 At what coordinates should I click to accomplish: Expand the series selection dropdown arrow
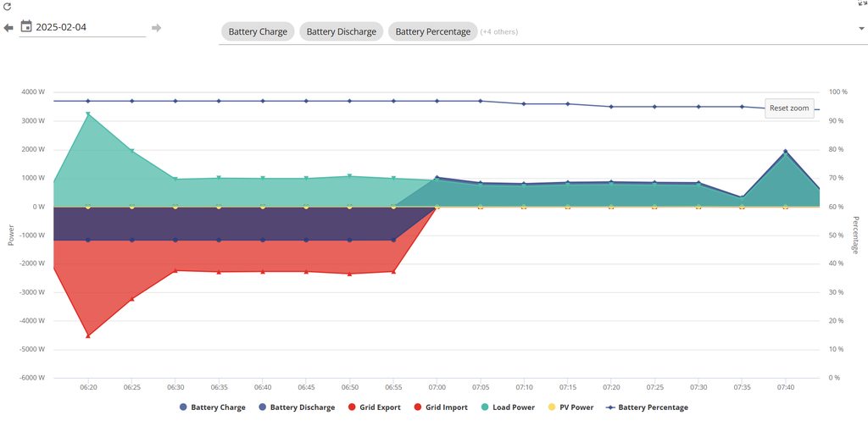point(861,28)
